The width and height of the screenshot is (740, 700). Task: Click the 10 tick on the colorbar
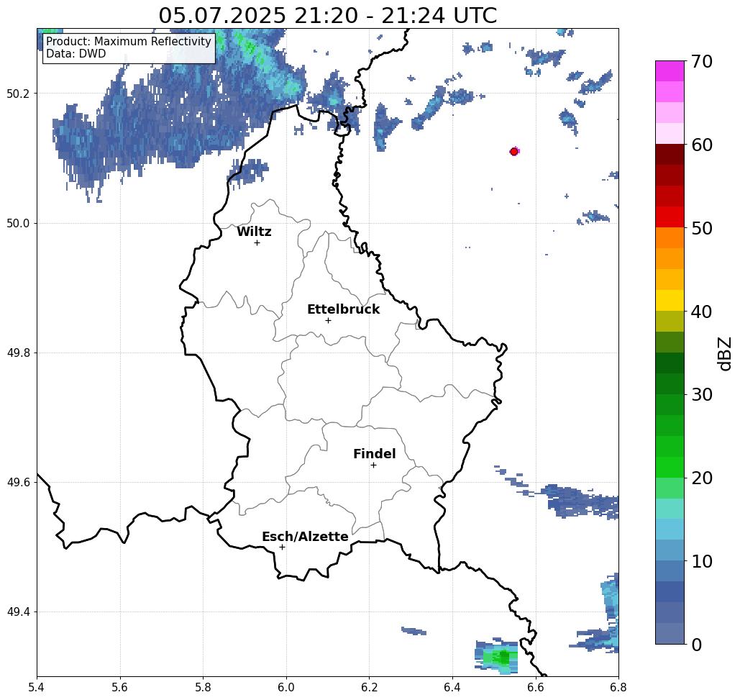[x=702, y=561]
